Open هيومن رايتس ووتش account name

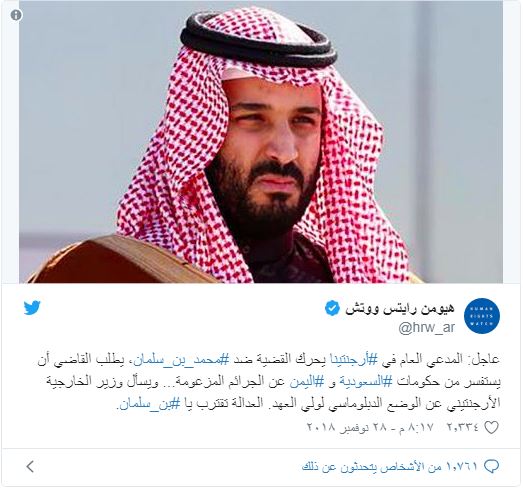[400, 309]
